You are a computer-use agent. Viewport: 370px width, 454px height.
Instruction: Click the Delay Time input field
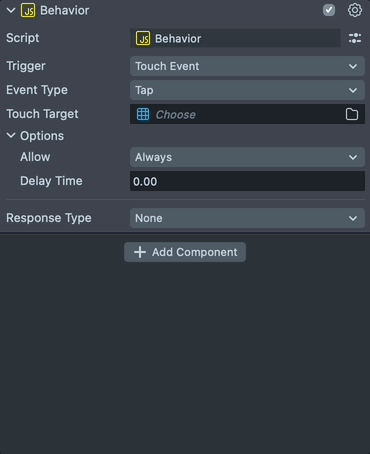click(247, 181)
